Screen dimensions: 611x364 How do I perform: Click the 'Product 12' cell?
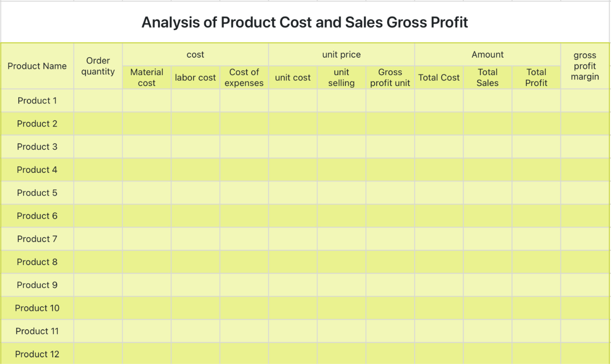(x=37, y=354)
